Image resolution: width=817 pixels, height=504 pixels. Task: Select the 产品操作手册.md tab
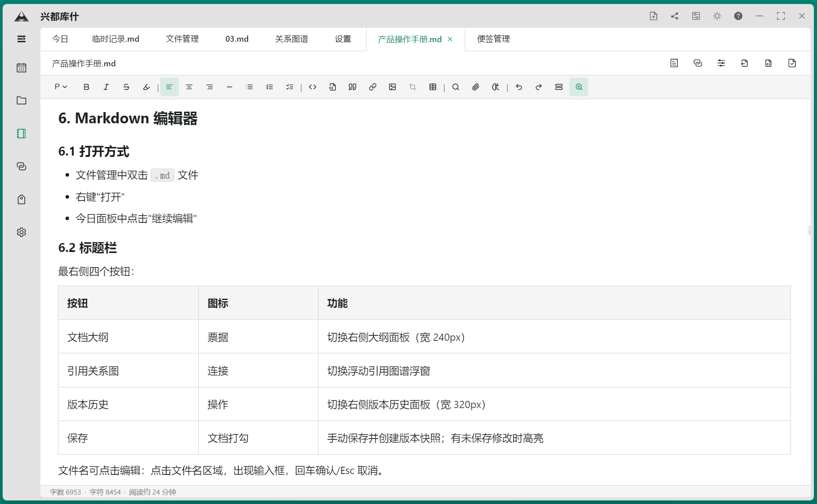pos(410,39)
